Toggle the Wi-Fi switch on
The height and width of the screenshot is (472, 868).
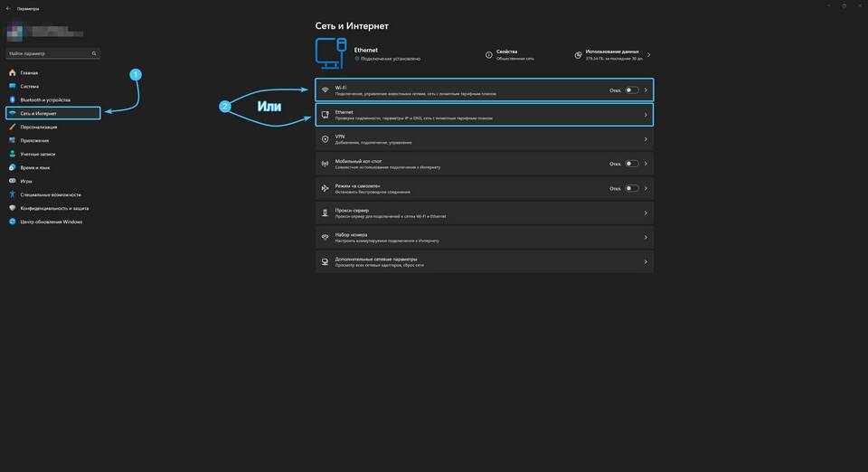click(x=632, y=90)
